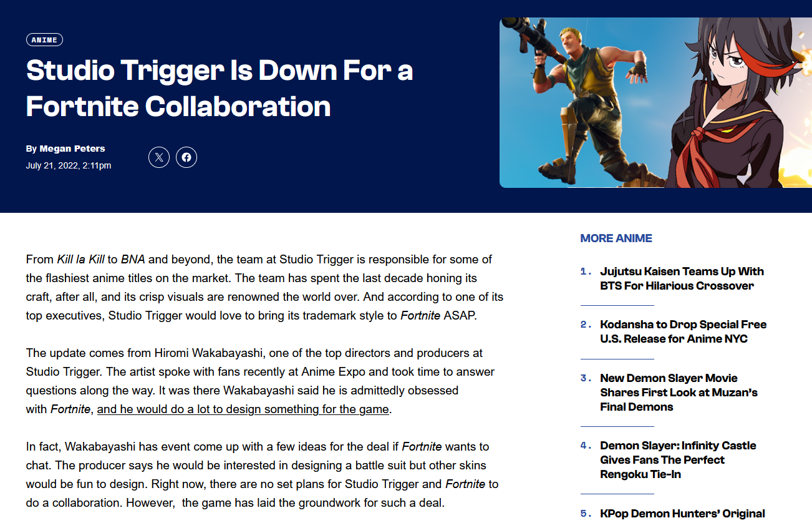Click the 'MORE ANIME' sidebar heading
812x523 pixels.
click(616, 238)
